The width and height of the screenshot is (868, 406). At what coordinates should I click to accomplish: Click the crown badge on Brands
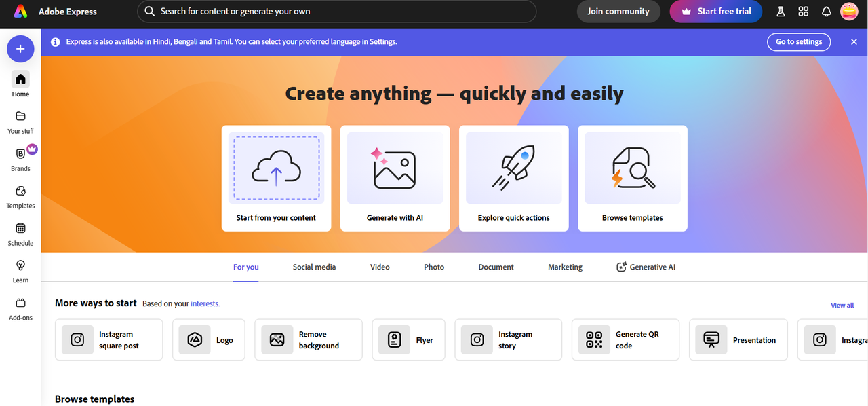click(x=32, y=149)
